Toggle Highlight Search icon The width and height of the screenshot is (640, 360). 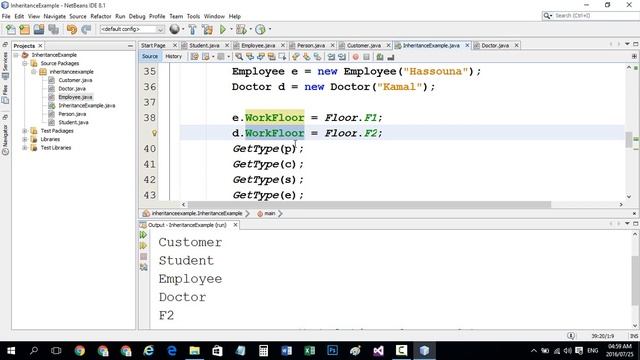(x=271, y=57)
